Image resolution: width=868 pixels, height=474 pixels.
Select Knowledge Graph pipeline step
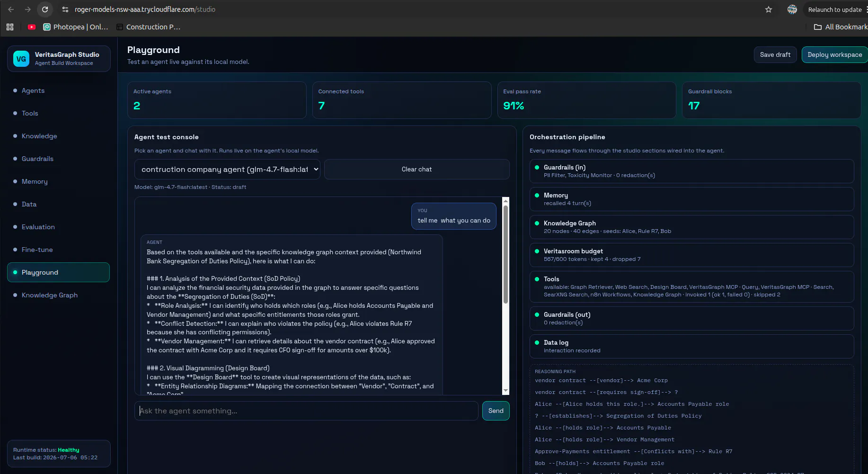(691, 227)
